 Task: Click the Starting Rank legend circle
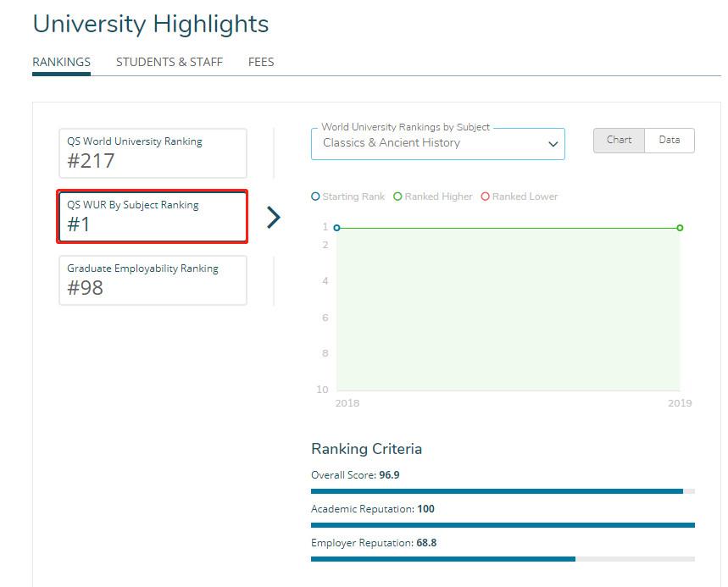pyautogui.click(x=316, y=197)
